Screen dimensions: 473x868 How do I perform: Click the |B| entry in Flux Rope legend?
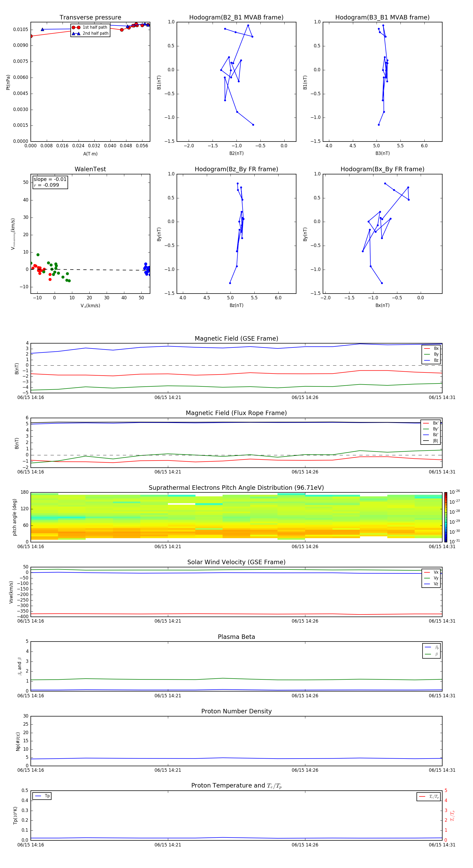coord(431,441)
